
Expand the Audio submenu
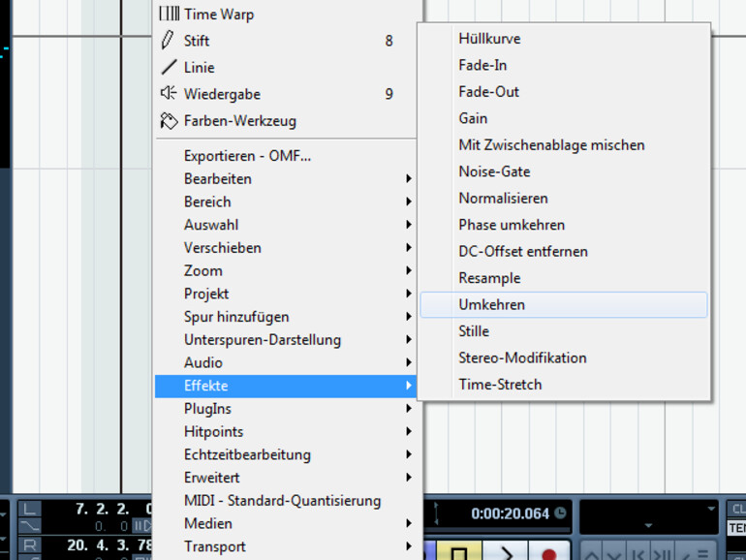[x=286, y=362]
